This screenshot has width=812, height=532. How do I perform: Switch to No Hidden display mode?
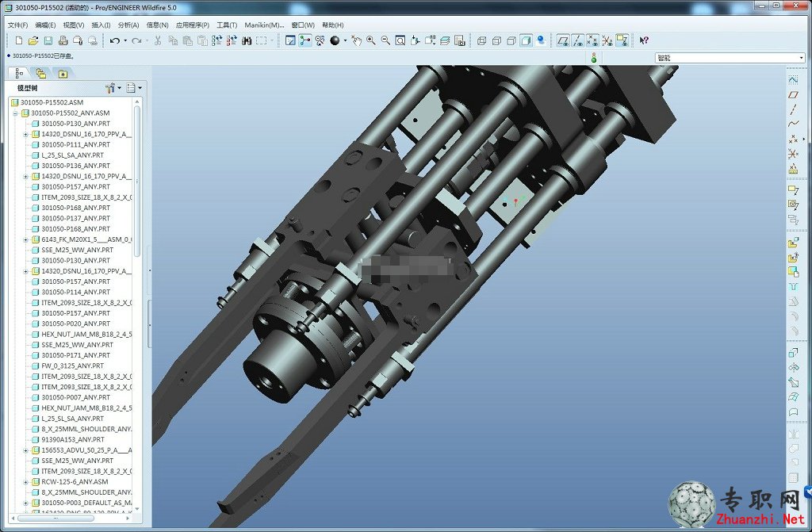click(x=511, y=40)
